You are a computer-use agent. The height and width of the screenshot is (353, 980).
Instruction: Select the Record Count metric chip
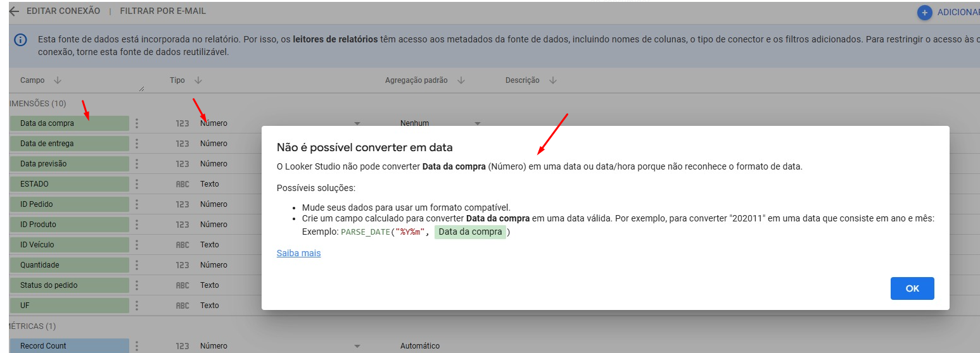[x=69, y=346]
